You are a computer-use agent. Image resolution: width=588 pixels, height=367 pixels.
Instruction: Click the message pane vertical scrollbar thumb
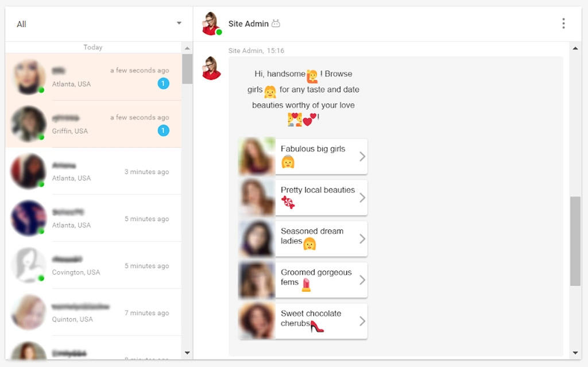575,241
